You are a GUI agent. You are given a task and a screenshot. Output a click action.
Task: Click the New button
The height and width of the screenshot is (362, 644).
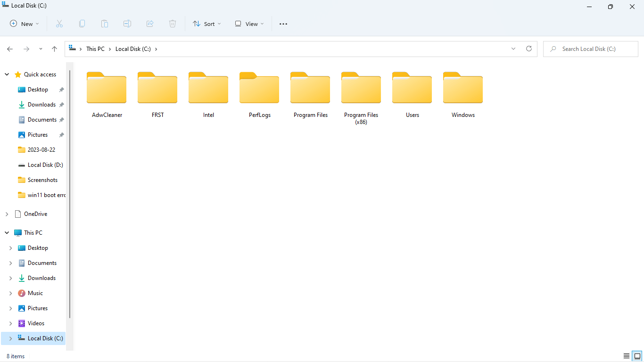click(x=25, y=24)
